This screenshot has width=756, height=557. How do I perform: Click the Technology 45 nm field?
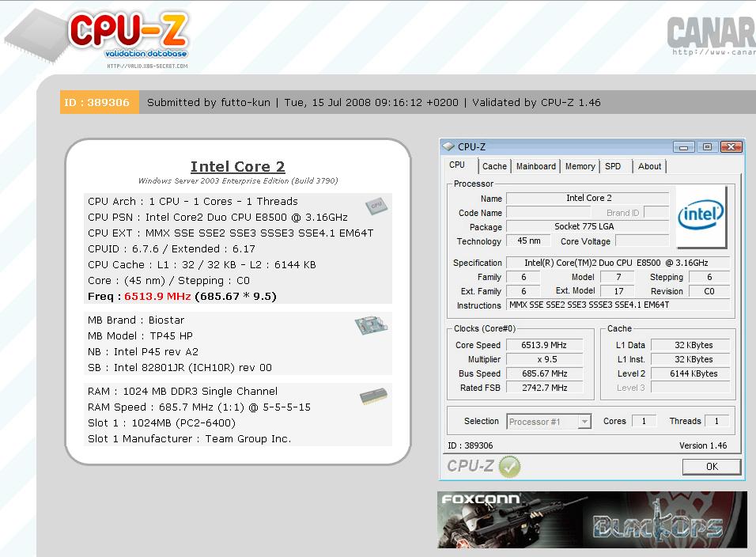click(529, 241)
